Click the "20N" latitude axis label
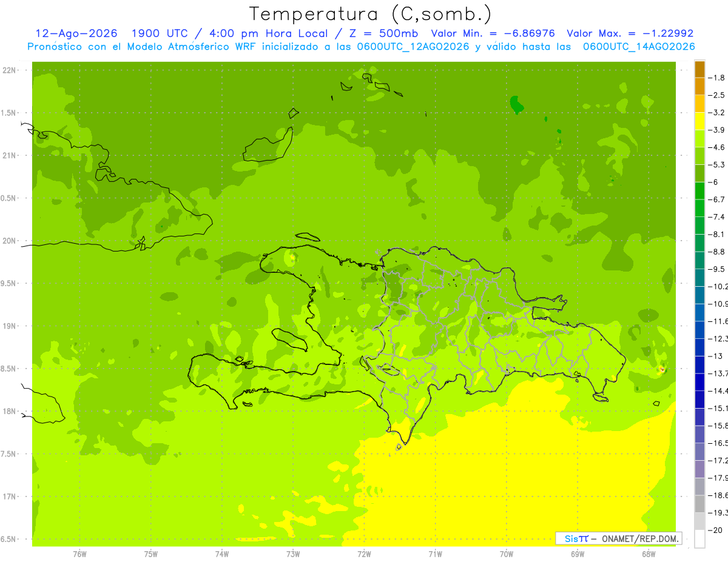Image resolution: width=728 pixels, height=562 pixels. tap(10, 241)
